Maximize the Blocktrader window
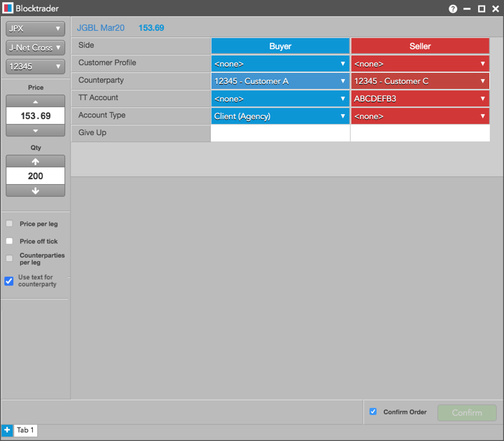The image size is (504, 441). click(481, 9)
